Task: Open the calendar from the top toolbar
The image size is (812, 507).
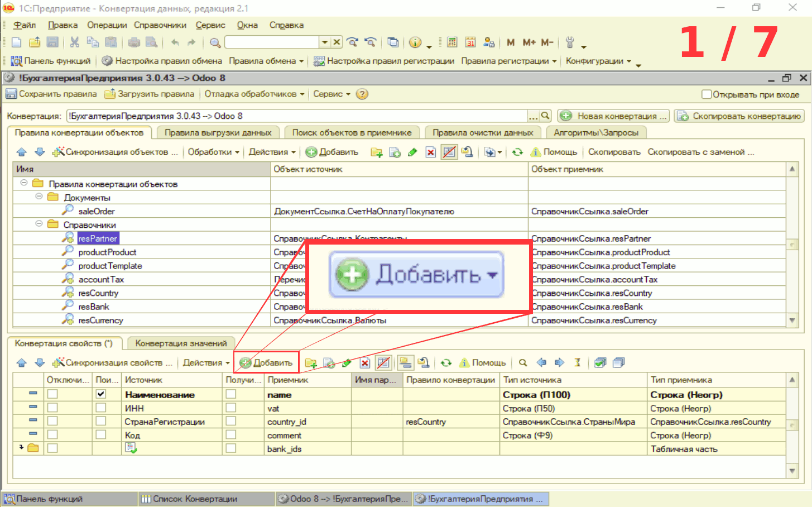Action: coord(470,42)
